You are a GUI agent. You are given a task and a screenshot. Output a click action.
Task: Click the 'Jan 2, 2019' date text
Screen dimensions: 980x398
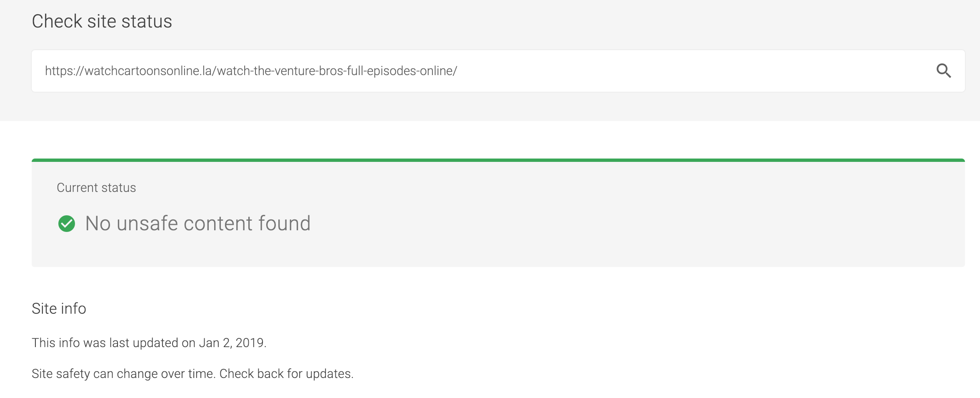[232, 343]
